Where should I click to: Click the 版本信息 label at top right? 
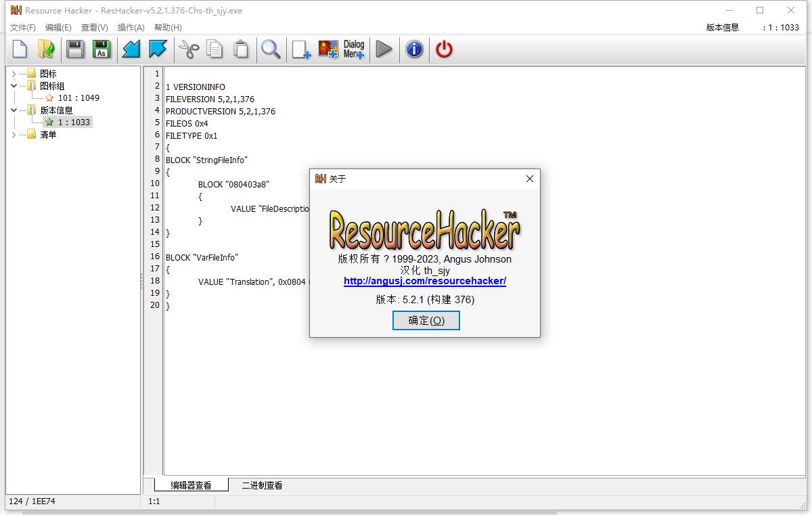pos(723,28)
